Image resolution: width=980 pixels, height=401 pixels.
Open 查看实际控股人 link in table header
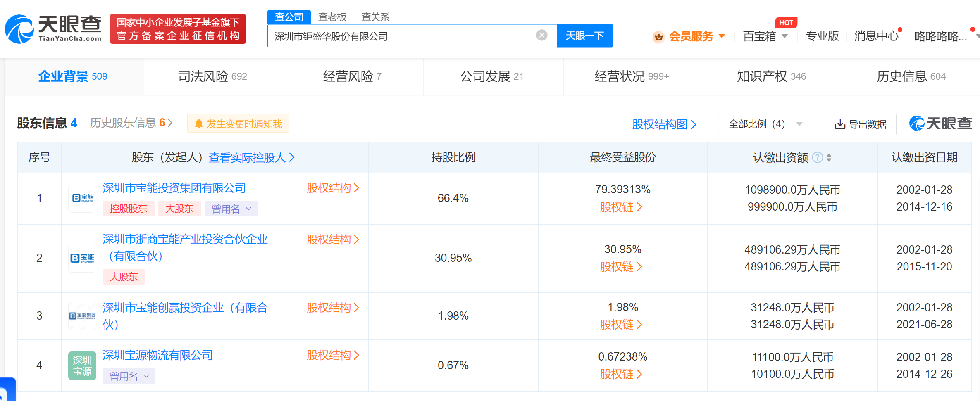[x=252, y=157]
